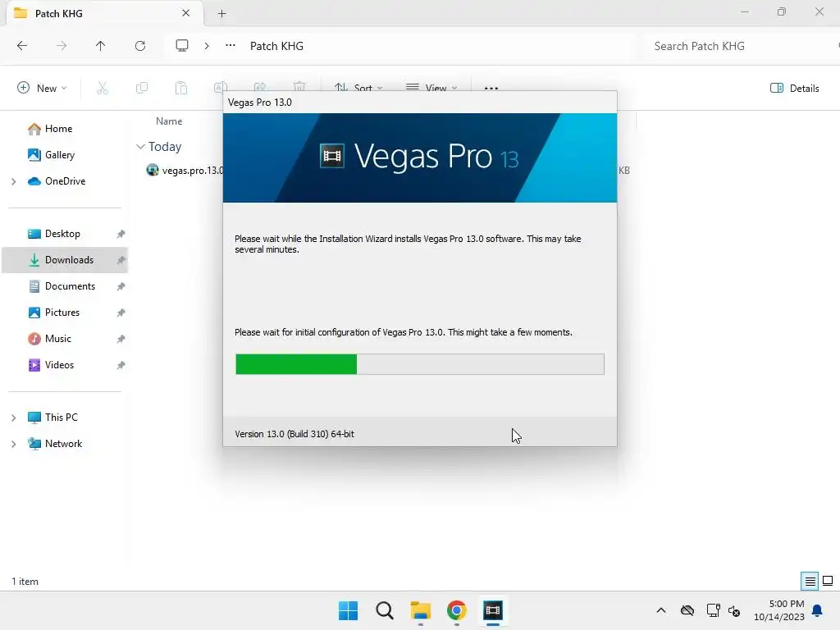The width and height of the screenshot is (840, 630).
Task: Click the PC monitor icon in address bar
Action: pyautogui.click(x=182, y=46)
